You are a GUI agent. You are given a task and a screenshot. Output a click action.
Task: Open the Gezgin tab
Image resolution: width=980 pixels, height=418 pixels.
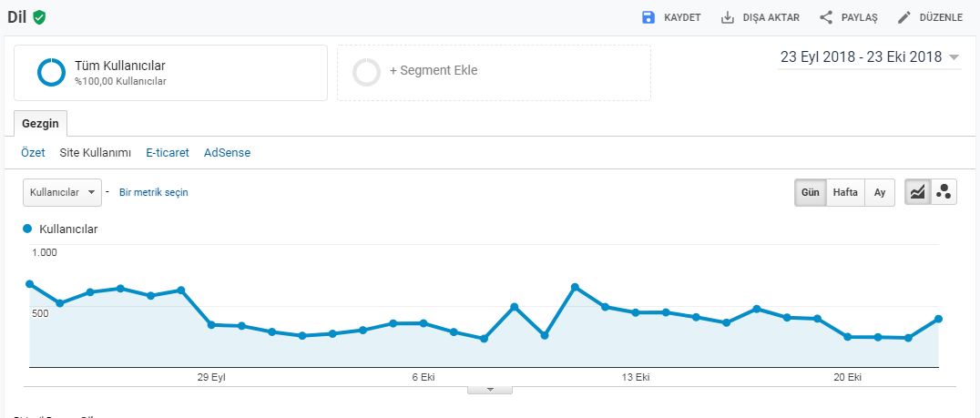click(x=41, y=123)
